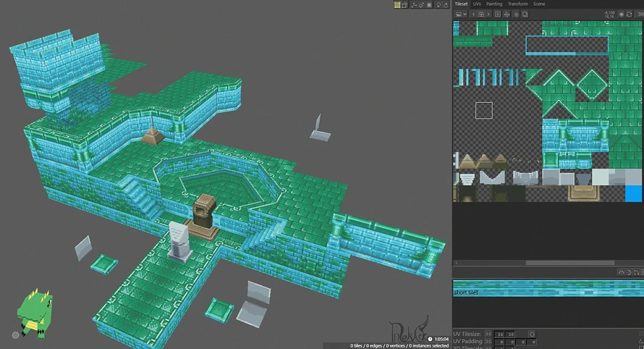This screenshot has height=349, width=644.
Task: Click the tileset move/pan cross icon
Action: click(x=507, y=14)
